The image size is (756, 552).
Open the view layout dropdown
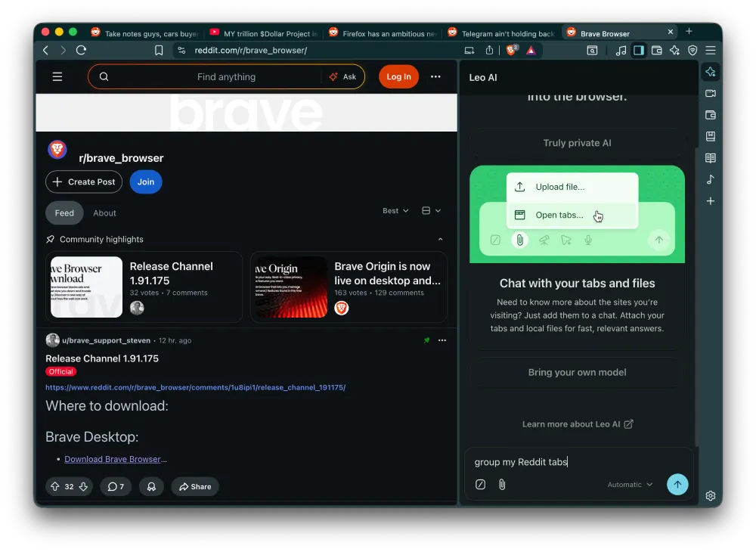pos(431,211)
